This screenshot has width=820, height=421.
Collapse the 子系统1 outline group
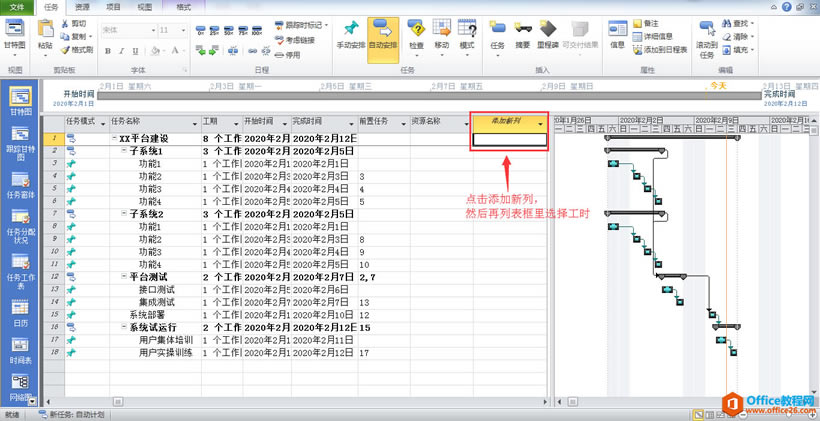[123, 151]
